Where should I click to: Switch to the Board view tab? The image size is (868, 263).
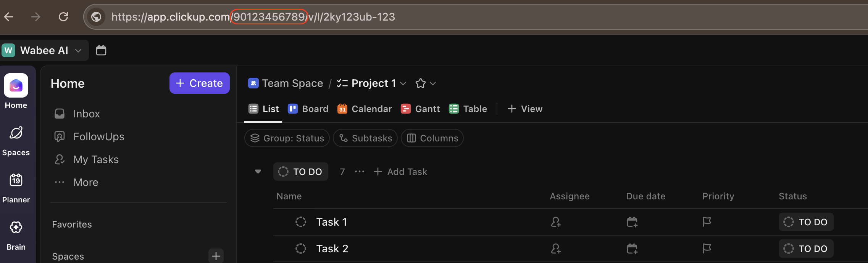tap(308, 109)
